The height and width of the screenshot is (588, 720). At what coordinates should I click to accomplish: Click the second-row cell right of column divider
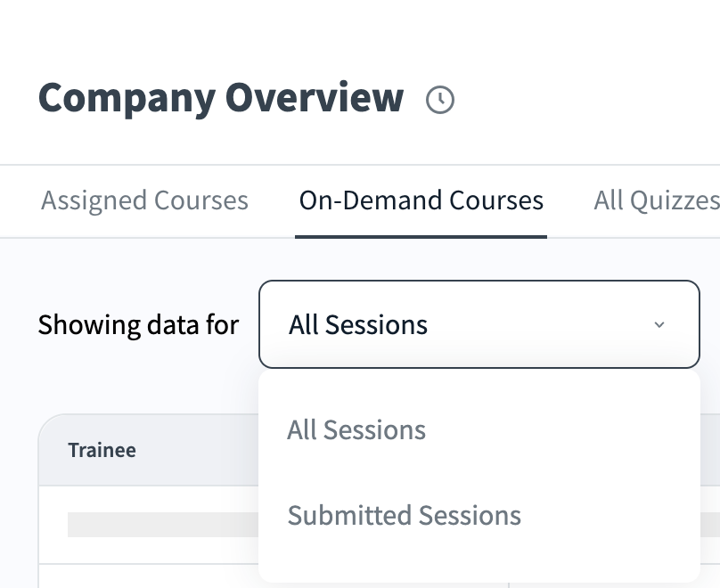click(710, 576)
